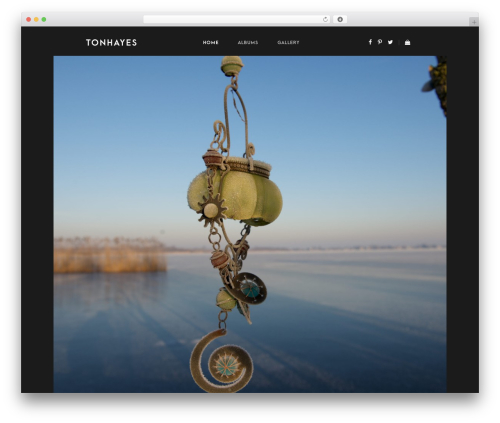The image size is (500, 423).
Task: Open the shopping bag cart icon
Action: pos(407,42)
